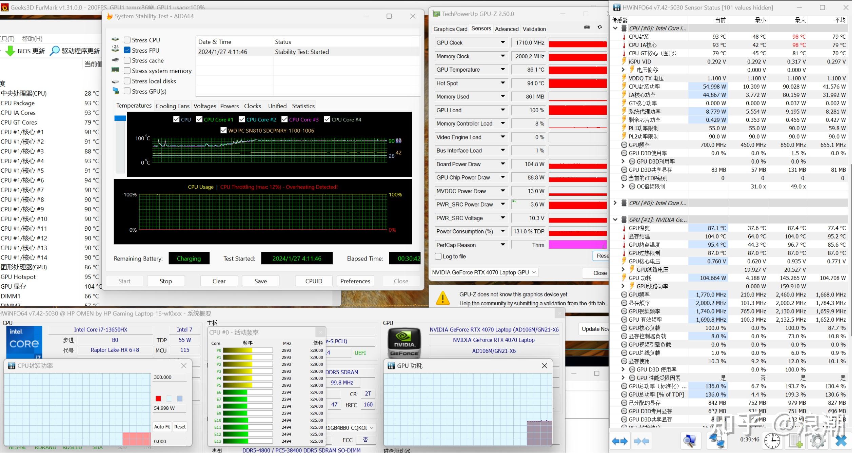Click the Intel Core logo thumbnail

click(x=24, y=342)
